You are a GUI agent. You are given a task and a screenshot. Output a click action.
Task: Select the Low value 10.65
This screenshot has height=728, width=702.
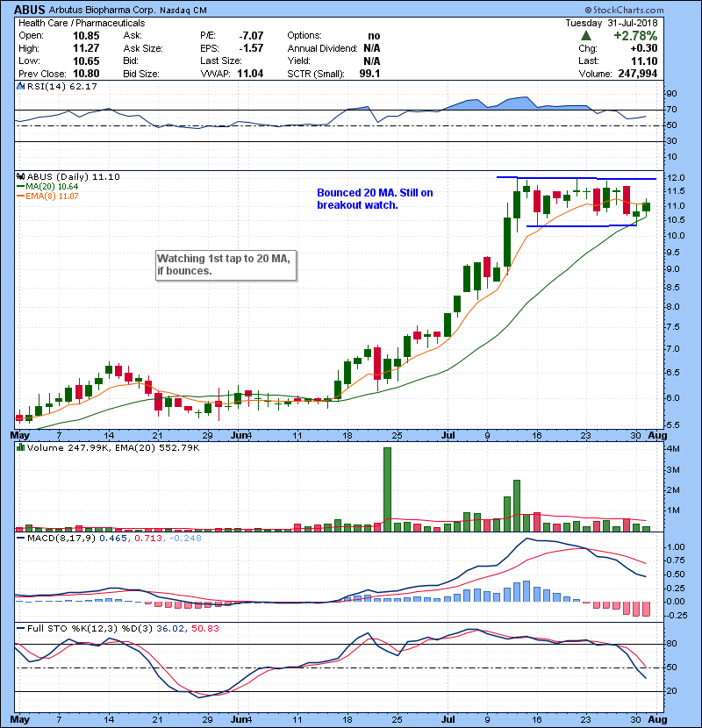[86, 61]
